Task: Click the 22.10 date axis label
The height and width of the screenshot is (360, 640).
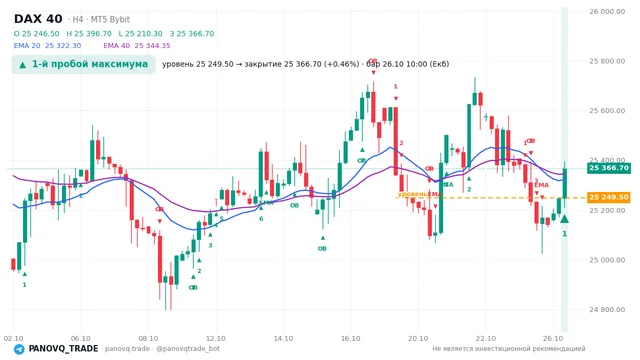Action: click(486, 338)
